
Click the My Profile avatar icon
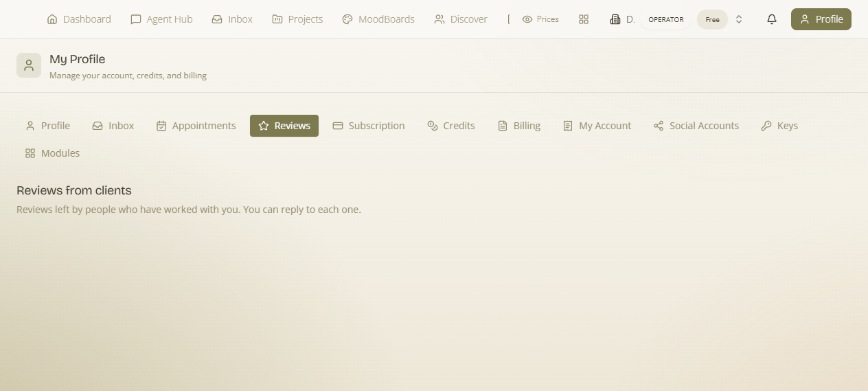coord(29,65)
